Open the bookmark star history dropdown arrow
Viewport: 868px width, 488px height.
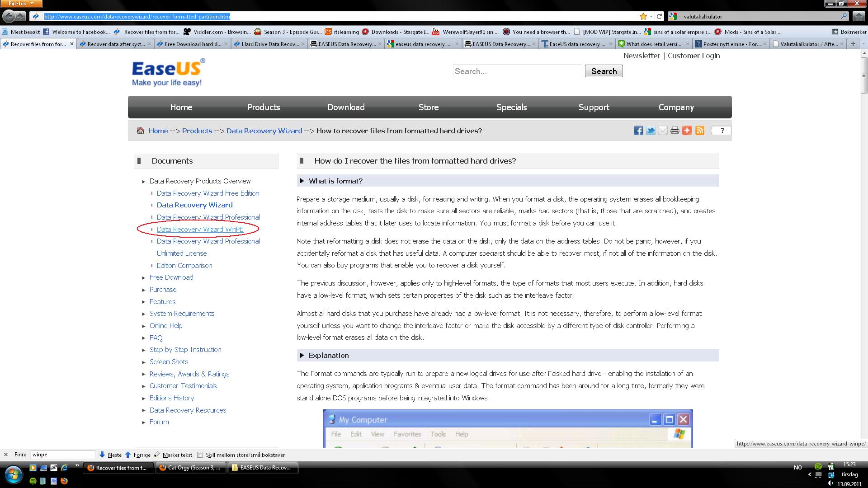click(x=651, y=16)
